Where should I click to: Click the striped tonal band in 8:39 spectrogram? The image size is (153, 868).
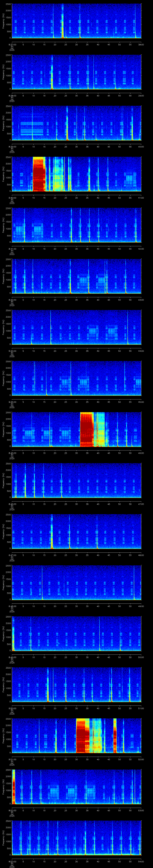[x=32, y=129]
